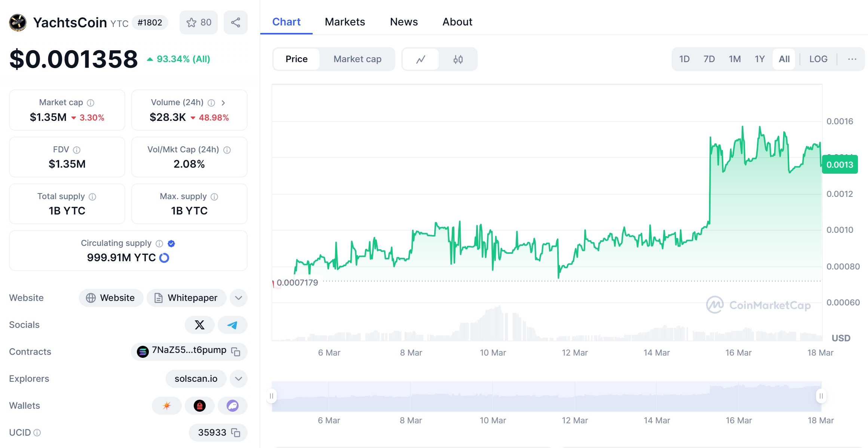Click the contract address 7NaZ55...t6pump

click(189, 350)
